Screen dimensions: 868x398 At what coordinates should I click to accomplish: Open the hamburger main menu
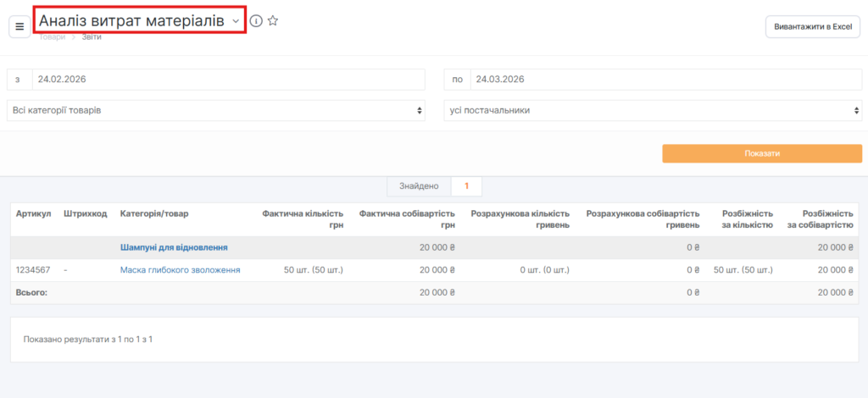click(x=19, y=26)
